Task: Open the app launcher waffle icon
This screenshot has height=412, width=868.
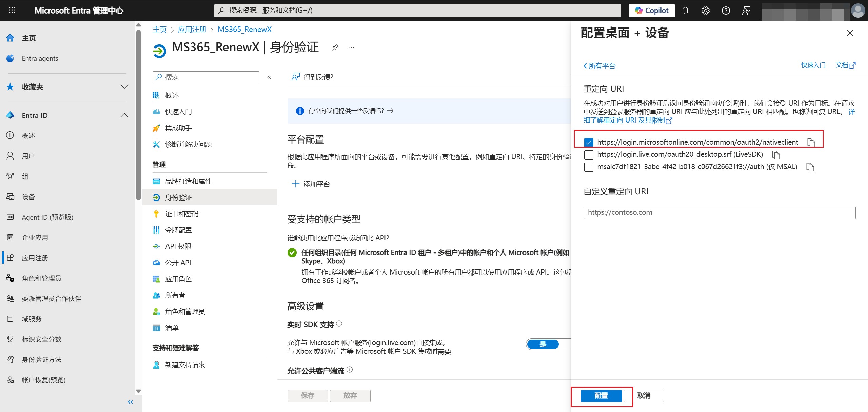Action: point(12,10)
